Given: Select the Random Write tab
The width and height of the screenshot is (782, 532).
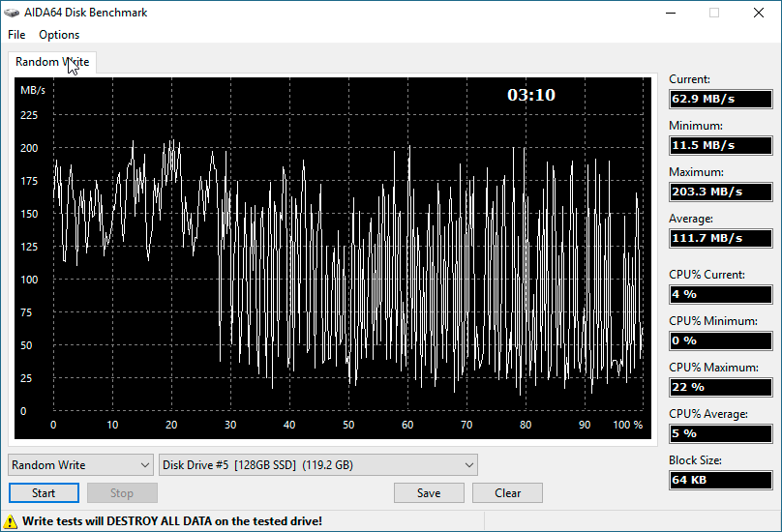Looking at the screenshot, I should click(x=52, y=62).
